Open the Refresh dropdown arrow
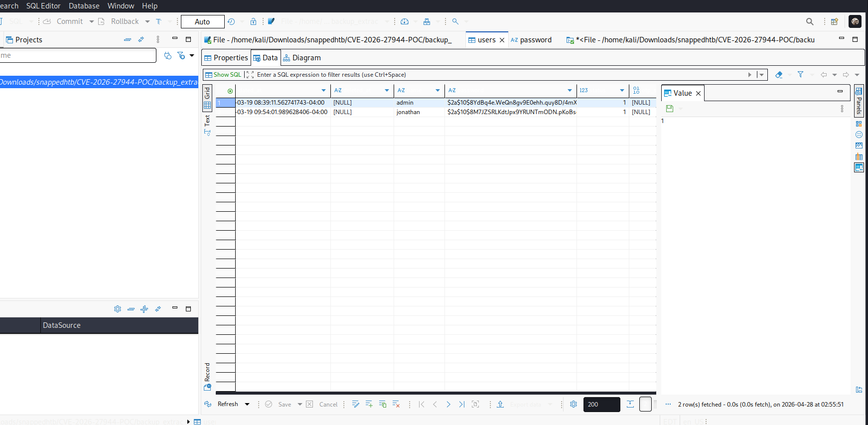This screenshot has height=425, width=868. [x=247, y=404]
